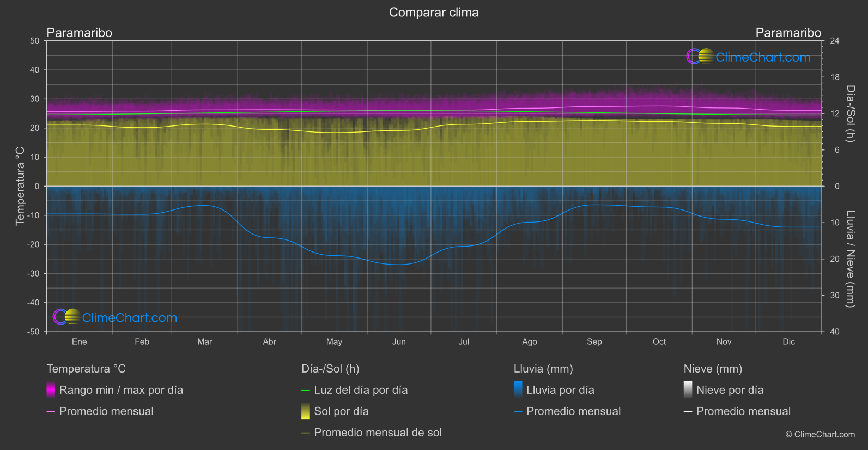Click the 'Lluvia / Nieve (mm)' axis title

pyautogui.click(x=851, y=259)
